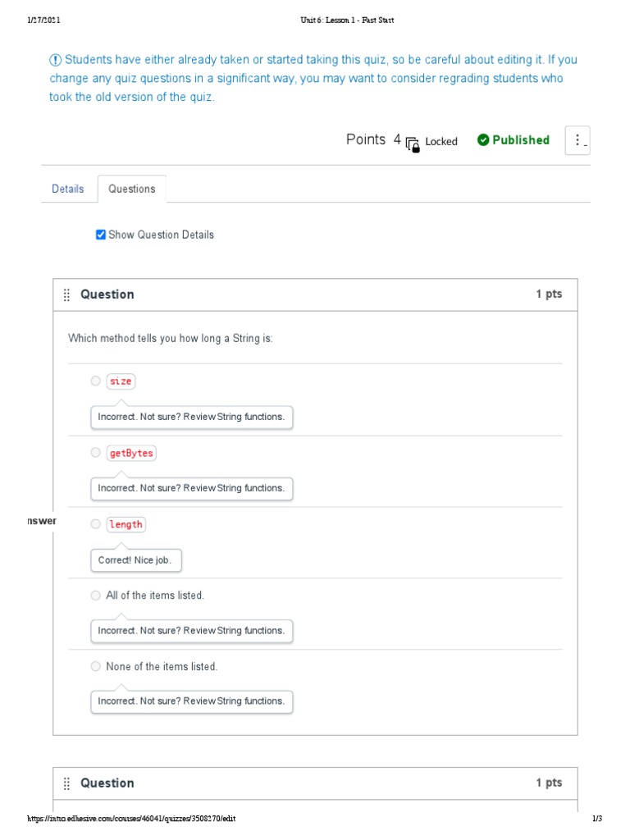Screen dimensions: 630x840
Task: Open the three-dot quiz options menu
Action: tap(577, 140)
